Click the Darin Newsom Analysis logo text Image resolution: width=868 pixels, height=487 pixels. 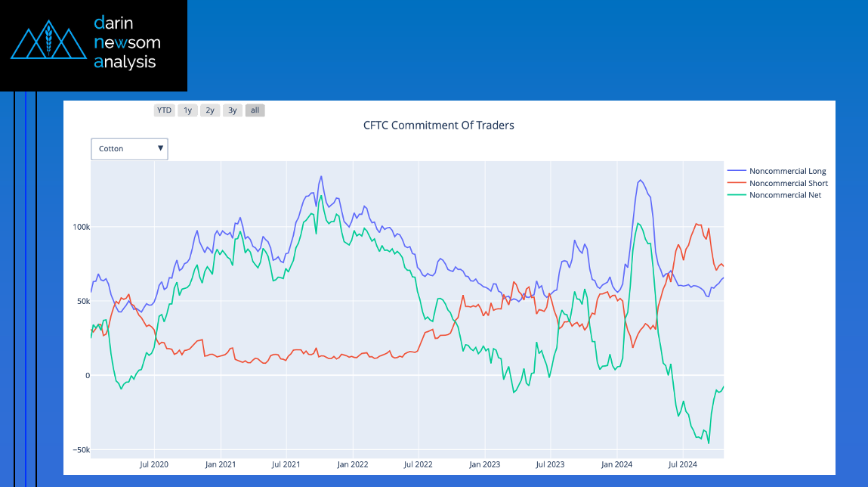pyautogui.click(x=126, y=42)
